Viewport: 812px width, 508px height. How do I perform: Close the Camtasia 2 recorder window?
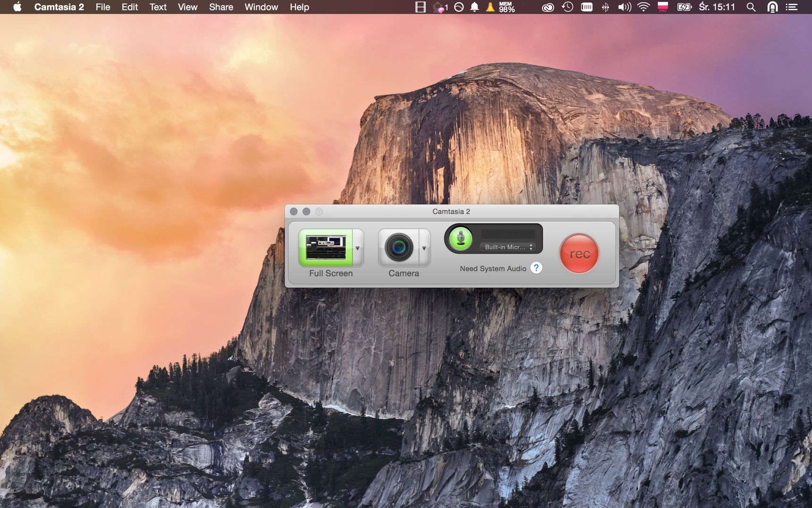[x=294, y=211]
